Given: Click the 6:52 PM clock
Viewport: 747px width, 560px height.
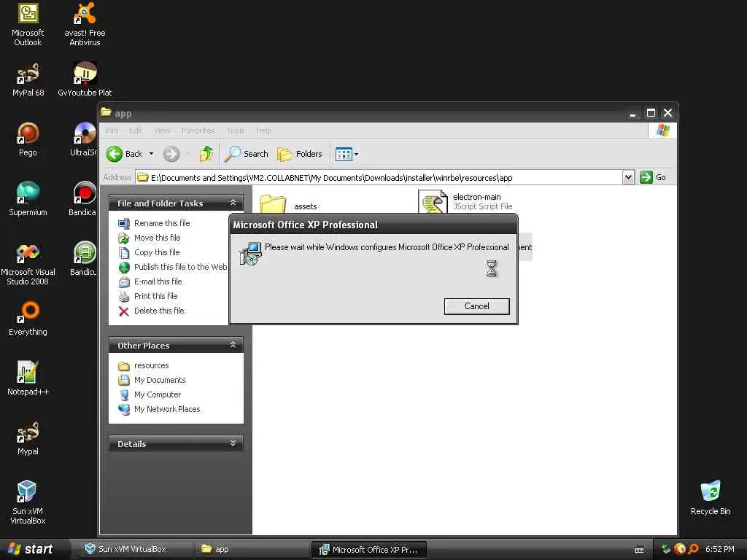Looking at the screenshot, I should point(720,549).
